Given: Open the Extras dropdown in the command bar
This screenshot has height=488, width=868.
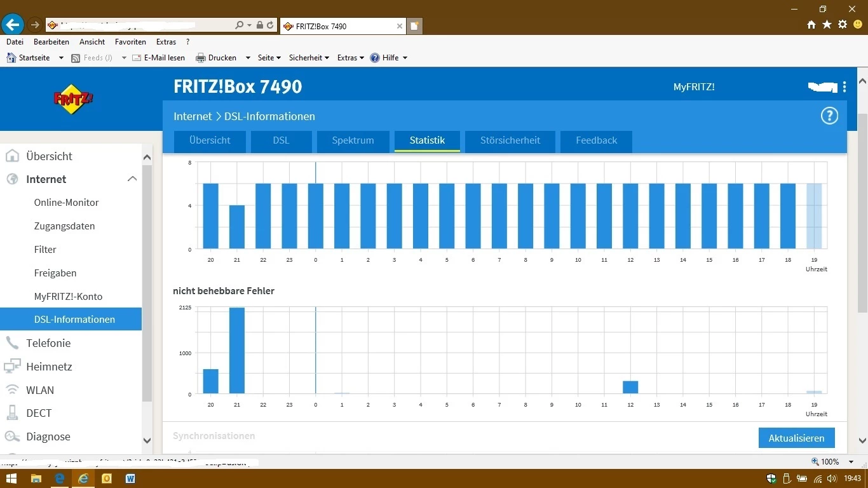Looking at the screenshot, I should 351,58.
